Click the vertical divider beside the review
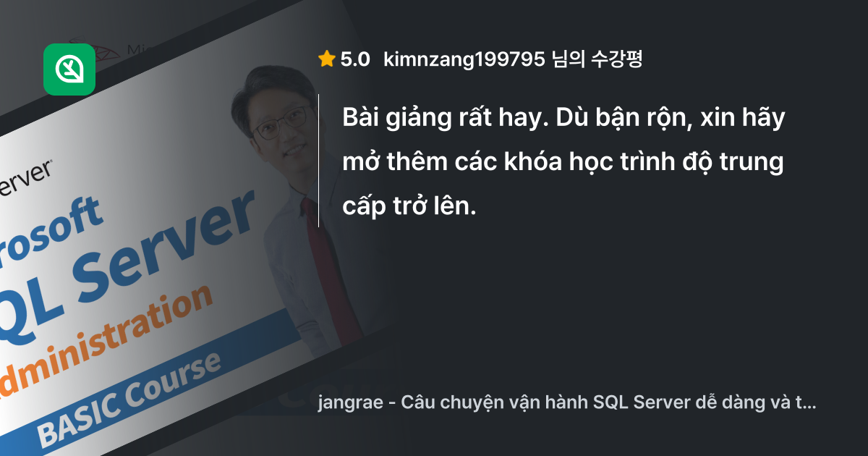The width and height of the screenshot is (868, 456). coord(318,161)
